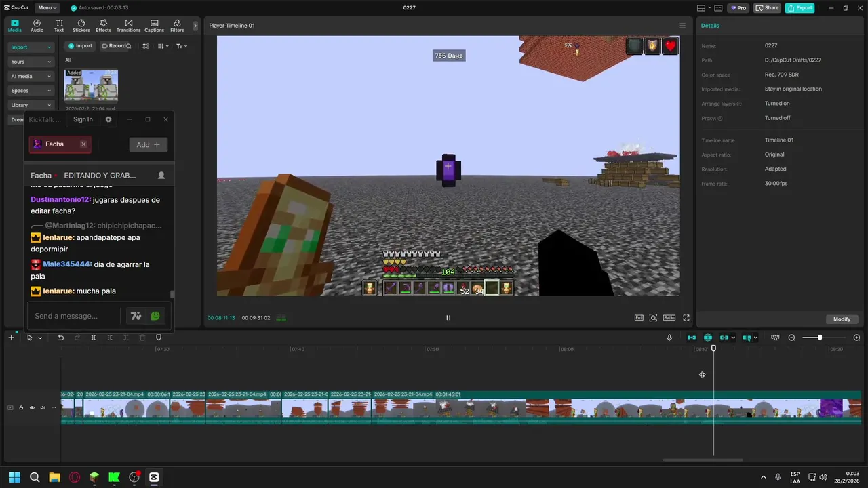This screenshot has width=868, height=488.
Task: Pause the preview playback
Action: [x=448, y=317]
